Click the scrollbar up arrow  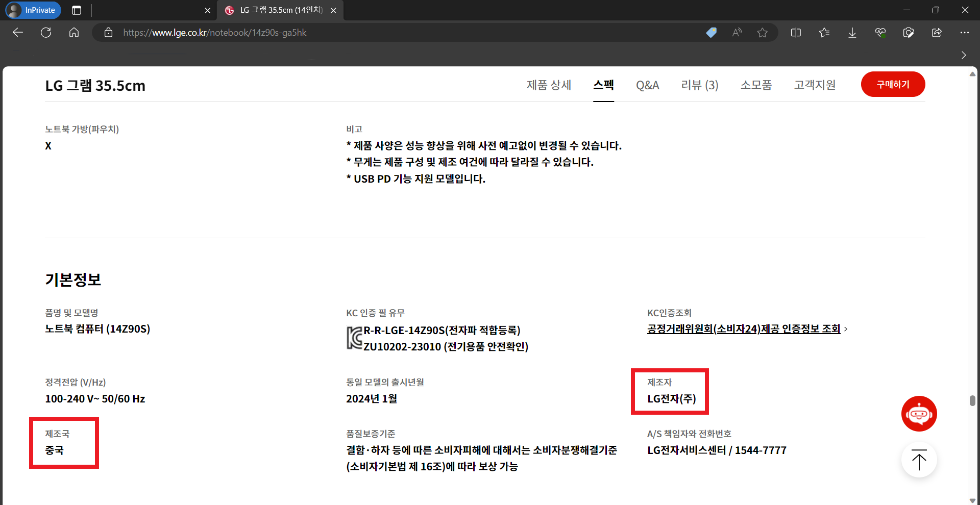click(x=972, y=74)
